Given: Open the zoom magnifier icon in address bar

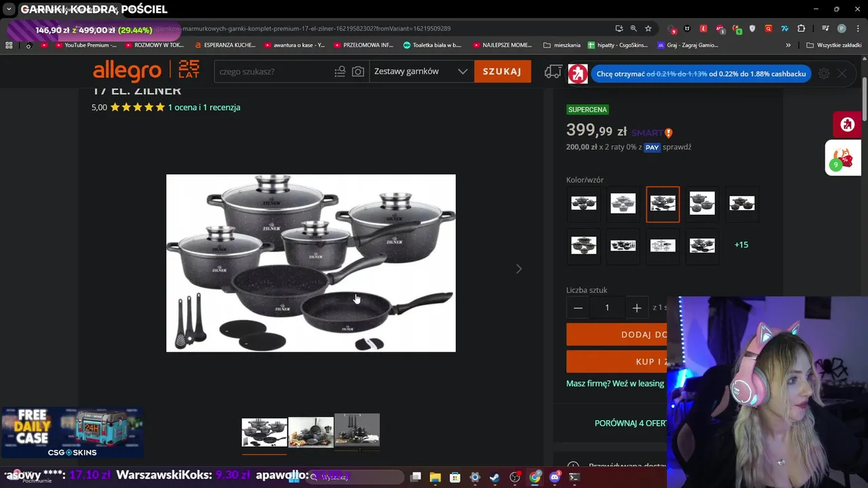Looking at the screenshot, I should tap(633, 28).
